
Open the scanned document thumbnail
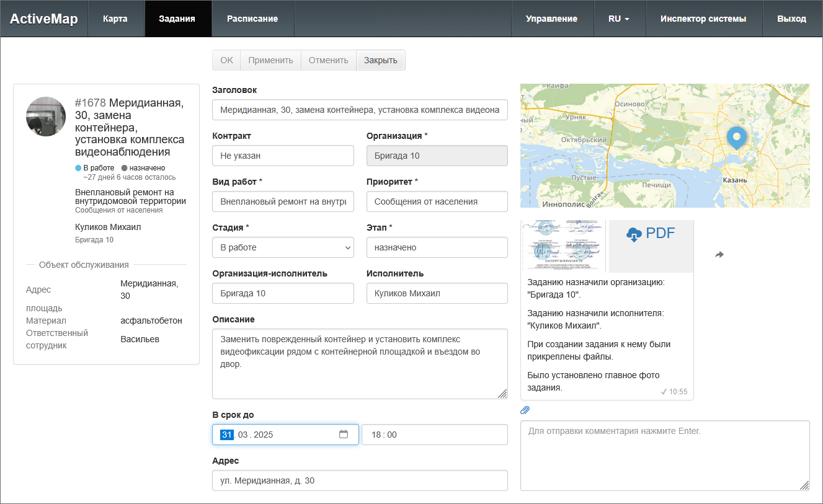coord(563,246)
